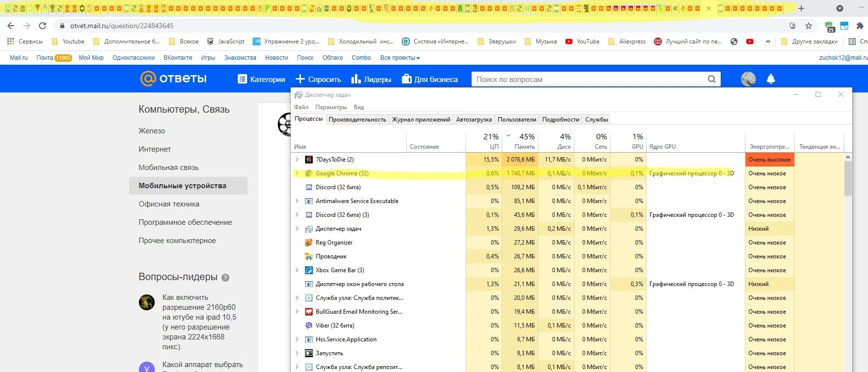Go back with the browser back arrow
The image size is (868, 372).
[11, 26]
